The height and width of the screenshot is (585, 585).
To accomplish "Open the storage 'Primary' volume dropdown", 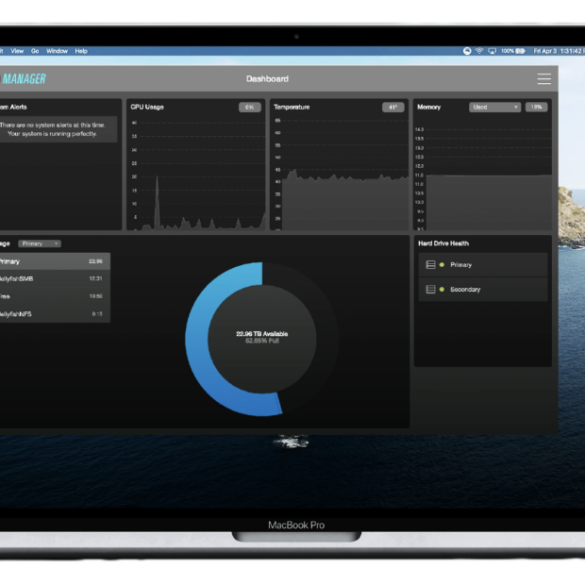I will (40, 244).
